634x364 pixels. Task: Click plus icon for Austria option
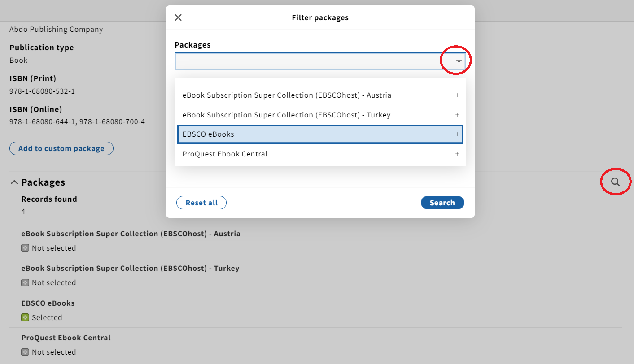(x=457, y=95)
